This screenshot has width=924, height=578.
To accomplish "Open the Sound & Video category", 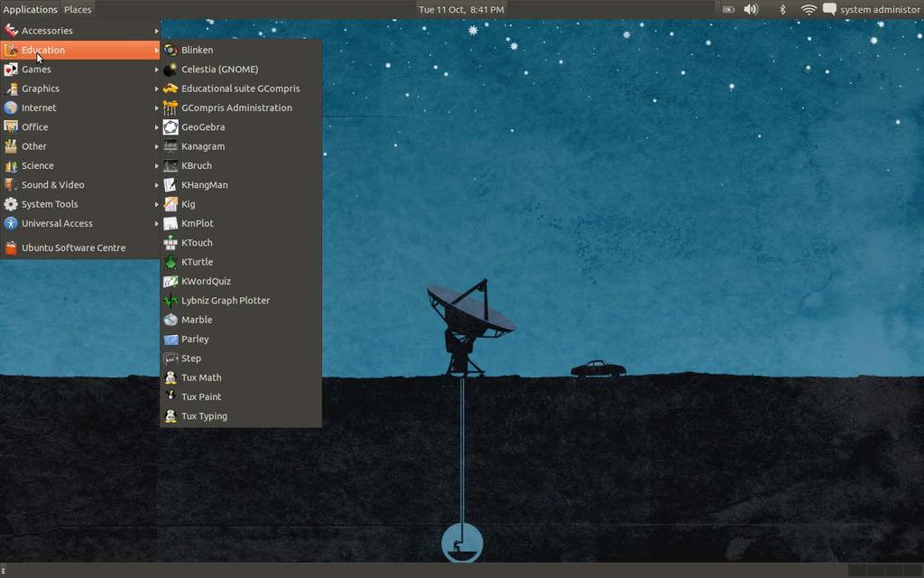I will (x=80, y=185).
